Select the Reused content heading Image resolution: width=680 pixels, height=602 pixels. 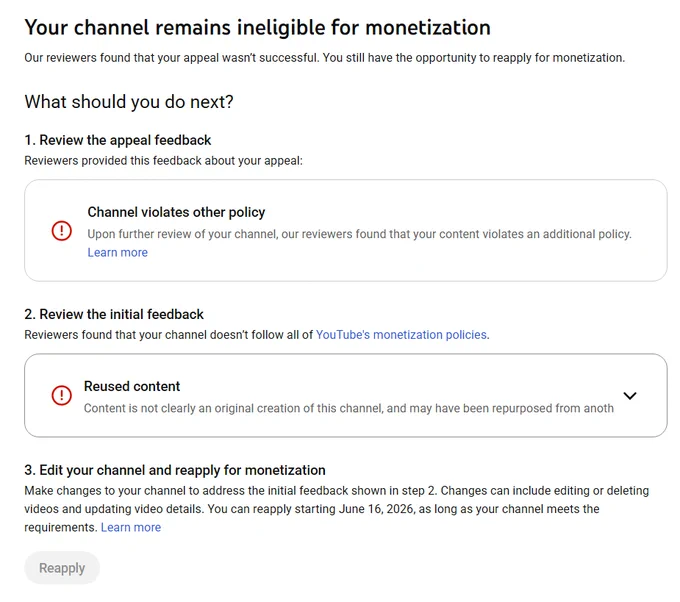(x=132, y=386)
